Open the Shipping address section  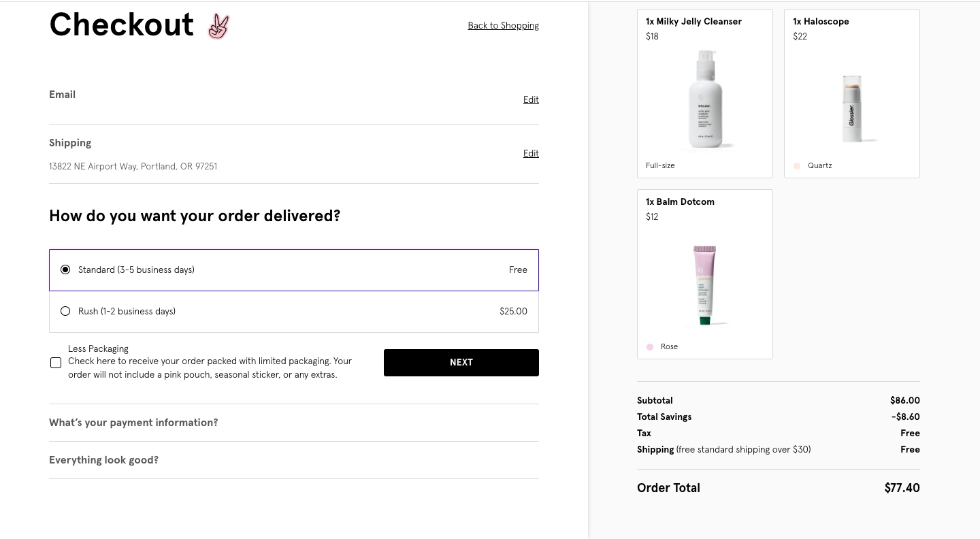pyautogui.click(x=70, y=143)
